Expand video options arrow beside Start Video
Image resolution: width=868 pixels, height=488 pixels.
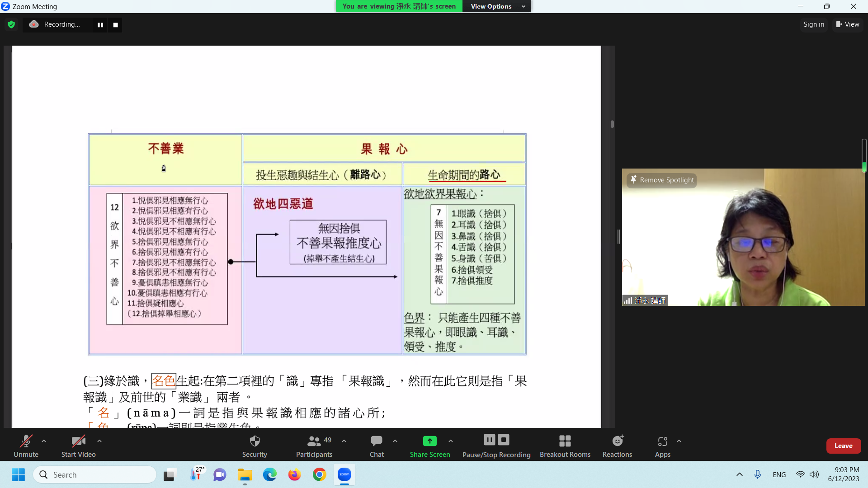pyautogui.click(x=99, y=441)
